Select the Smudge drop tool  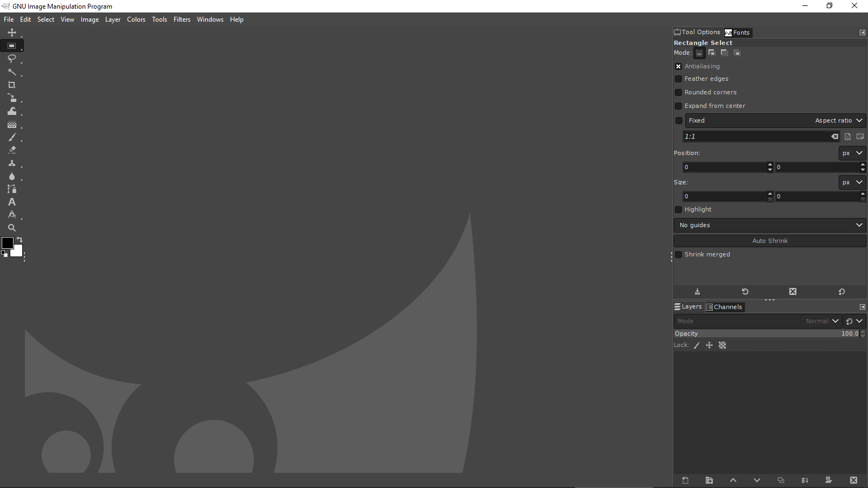[12, 176]
